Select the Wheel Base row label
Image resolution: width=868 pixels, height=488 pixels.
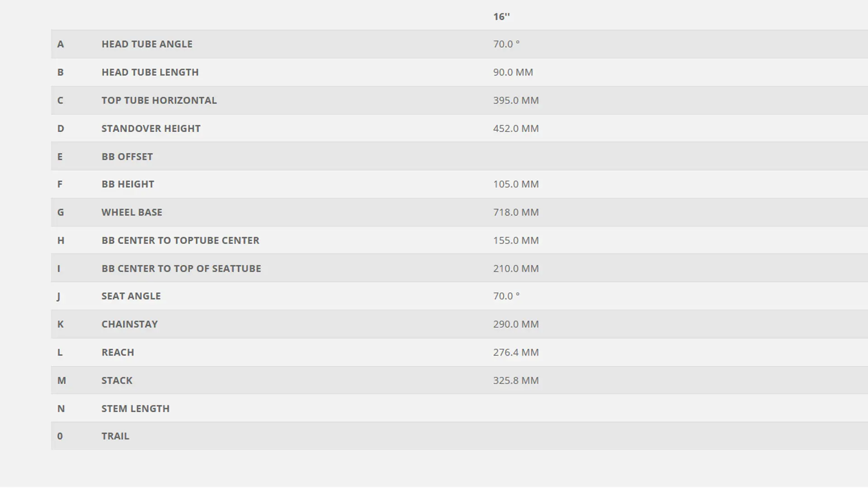click(x=132, y=212)
